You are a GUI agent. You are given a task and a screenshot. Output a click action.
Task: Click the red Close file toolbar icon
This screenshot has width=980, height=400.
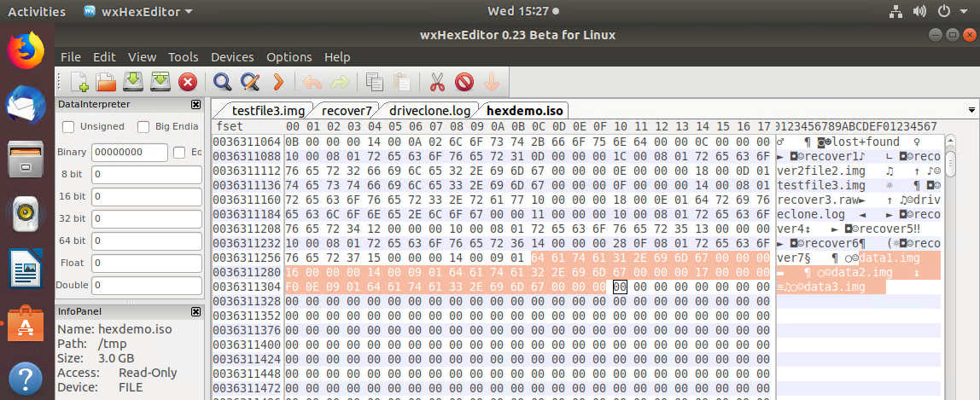pyautogui.click(x=188, y=82)
